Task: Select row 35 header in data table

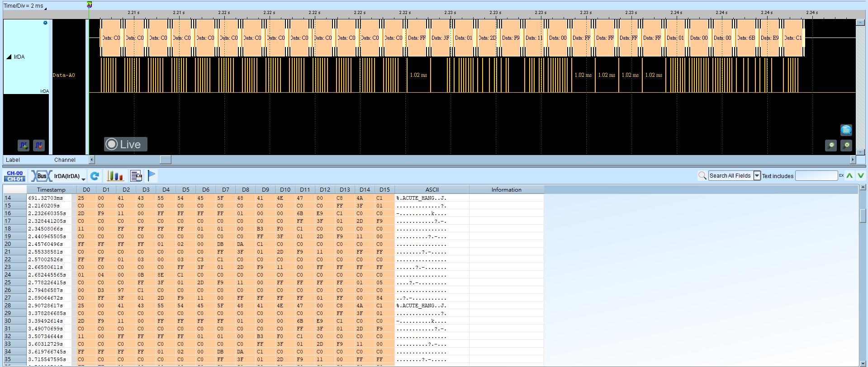Action: pyautogui.click(x=14, y=359)
